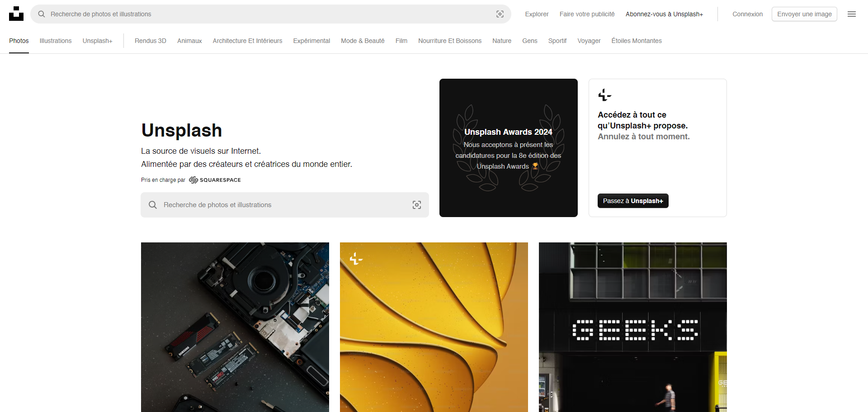Click the Unsplash logo home icon

pos(16,14)
